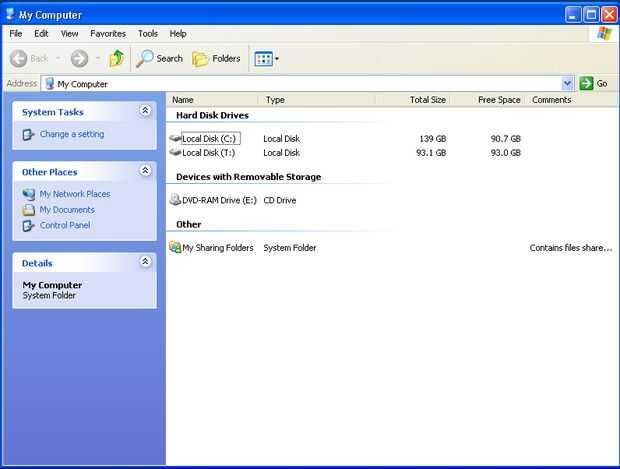Click Devices with Removable Storage heading
The height and width of the screenshot is (469, 620).
click(249, 177)
